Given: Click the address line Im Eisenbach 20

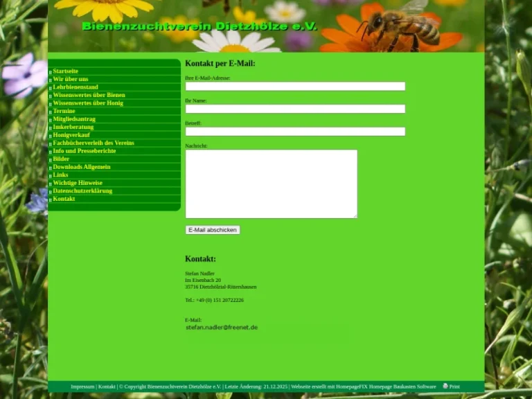Looking at the screenshot, I should (x=203, y=281).
